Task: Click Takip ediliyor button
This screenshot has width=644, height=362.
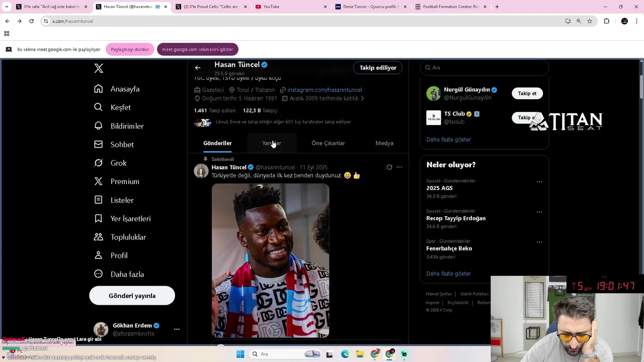Action: point(378,67)
